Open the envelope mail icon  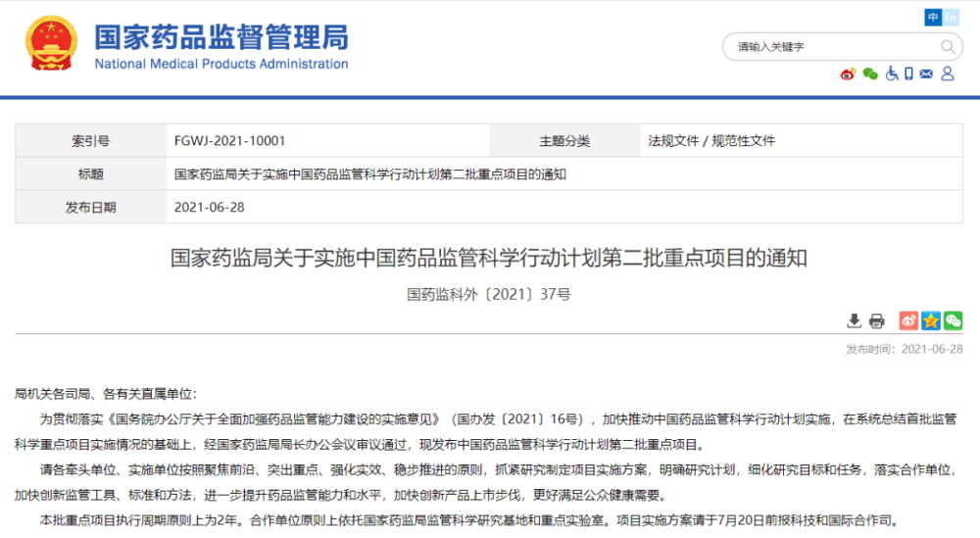coord(926,73)
